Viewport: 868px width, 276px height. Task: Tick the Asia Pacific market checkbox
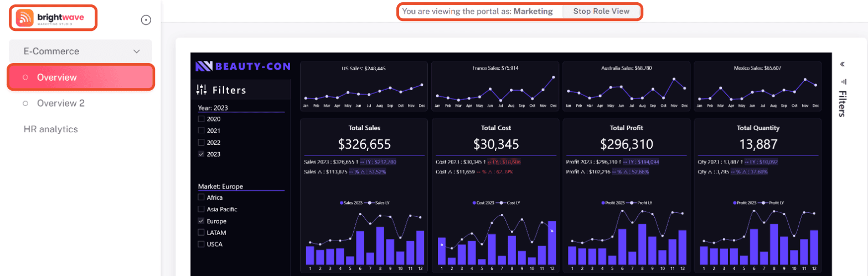(x=201, y=209)
